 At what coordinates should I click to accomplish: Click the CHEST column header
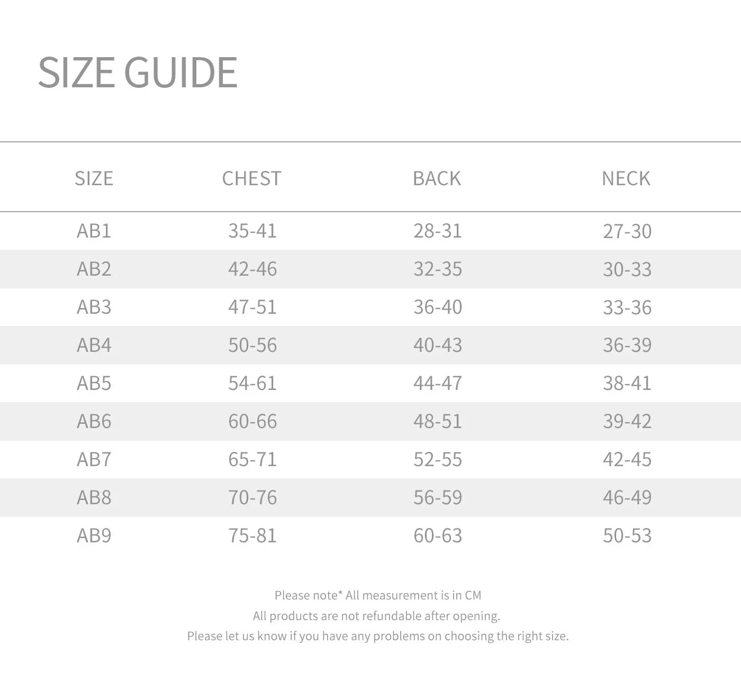251,178
